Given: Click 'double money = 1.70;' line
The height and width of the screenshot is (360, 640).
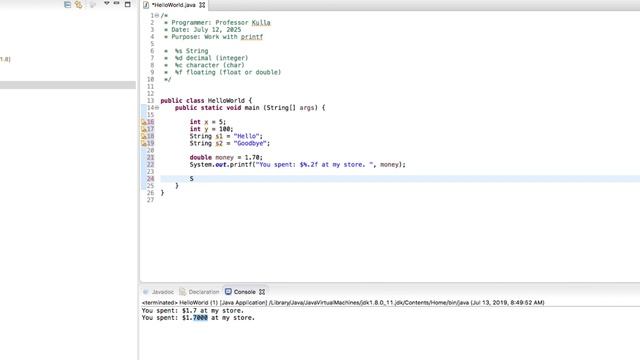Looking at the screenshot, I should [226, 158].
